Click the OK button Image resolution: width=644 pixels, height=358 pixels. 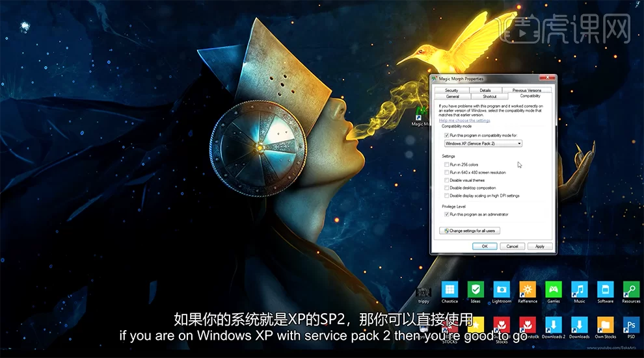pyautogui.click(x=485, y=246)
